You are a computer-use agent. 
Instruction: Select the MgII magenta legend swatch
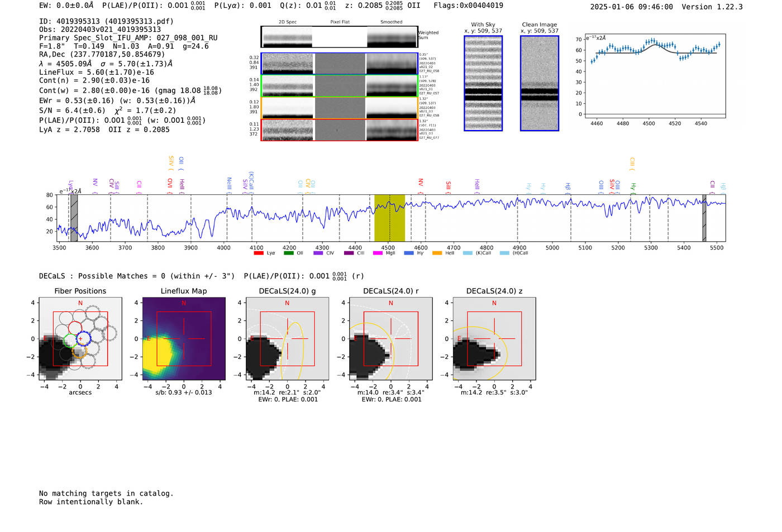378,253
